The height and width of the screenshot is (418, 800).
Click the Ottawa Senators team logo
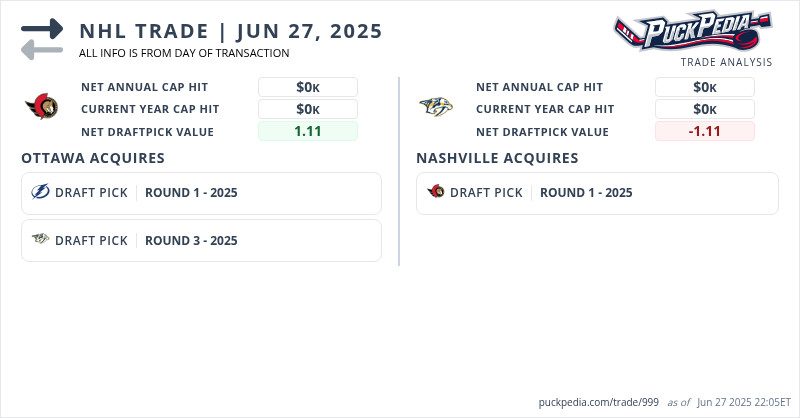pyautogui.click(x=42, y=105)
